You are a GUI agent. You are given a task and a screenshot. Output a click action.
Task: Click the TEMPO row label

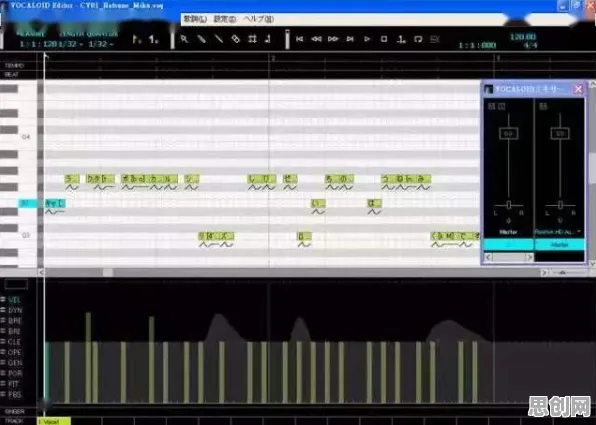pyautogui.click(x=14, y=65)
